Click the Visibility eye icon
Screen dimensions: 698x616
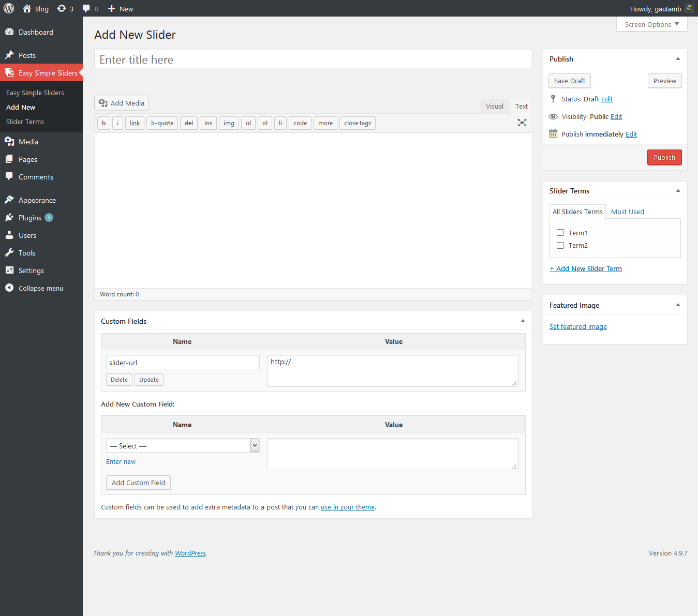[x=553, y=116]
